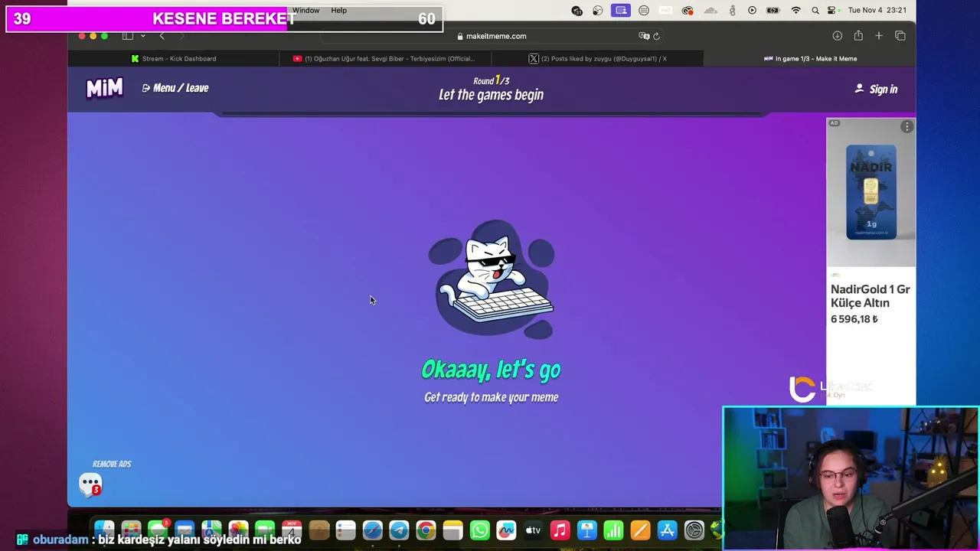
Task: Open Apple TV from the Dock
Action: pos(533,530)
